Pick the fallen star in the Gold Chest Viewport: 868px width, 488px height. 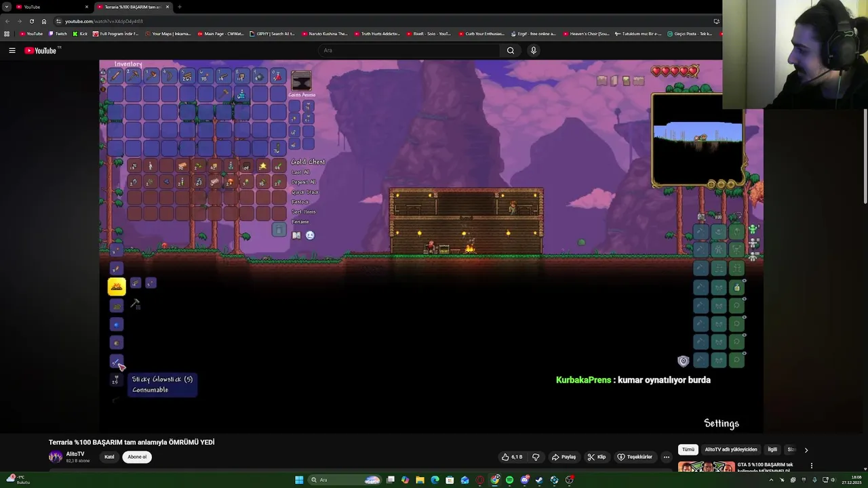pyautogui.click(x=262, y=166)
